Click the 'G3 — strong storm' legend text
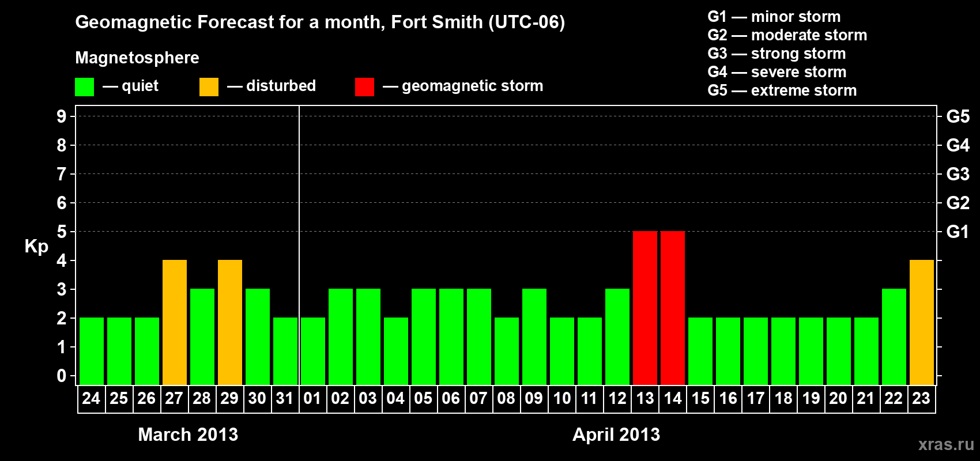Screen dimensions: 980x461 click(777, 53)
